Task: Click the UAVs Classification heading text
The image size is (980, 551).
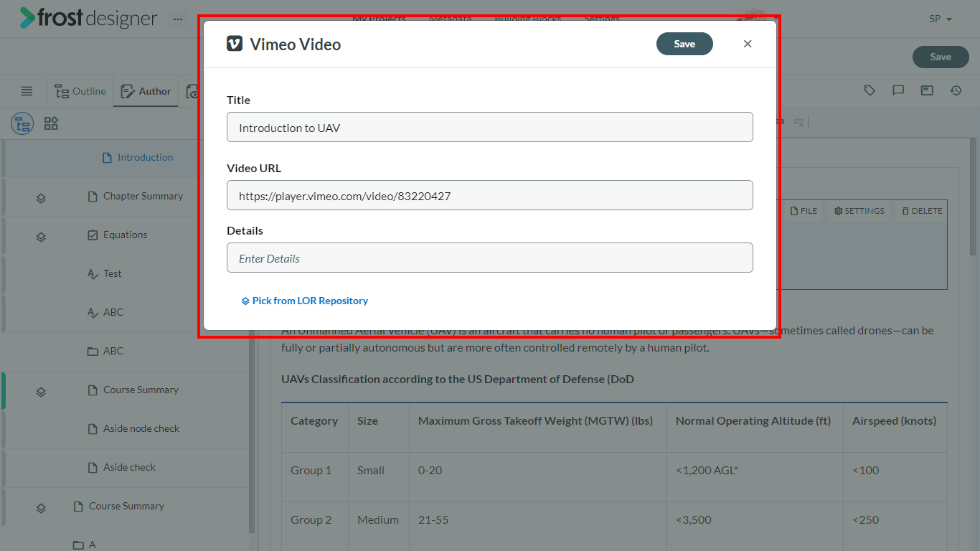Action: [x=458, y=379]
